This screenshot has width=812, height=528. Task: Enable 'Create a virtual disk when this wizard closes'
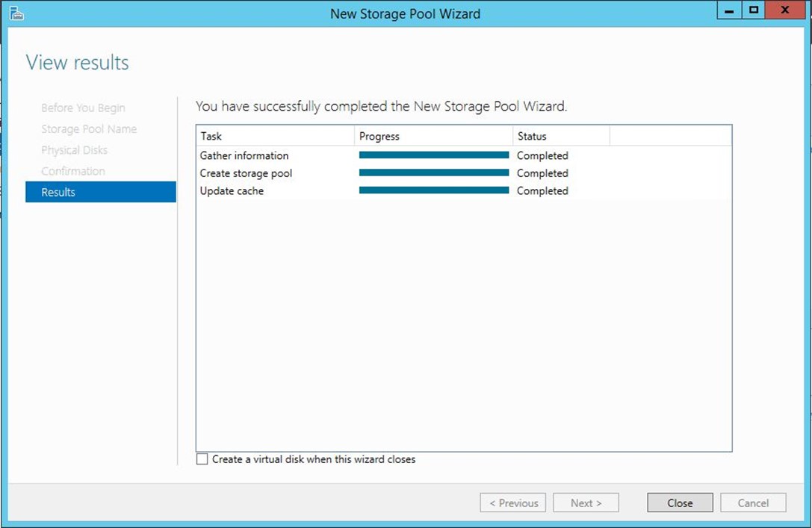pos(202,459)
